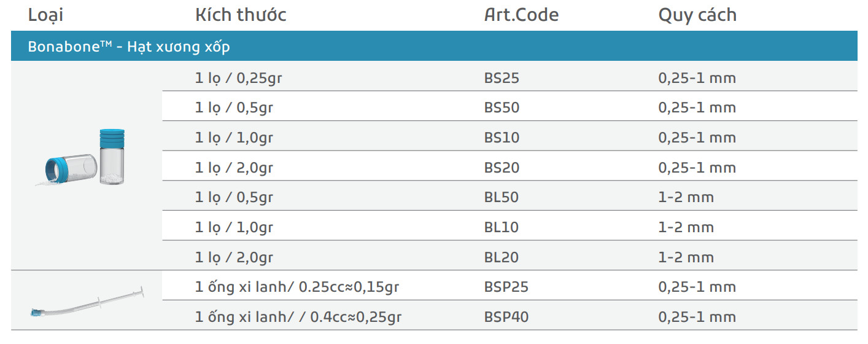Screen dimensions: 868x344
Task: Click article code BS10
Action: [502, 137]
